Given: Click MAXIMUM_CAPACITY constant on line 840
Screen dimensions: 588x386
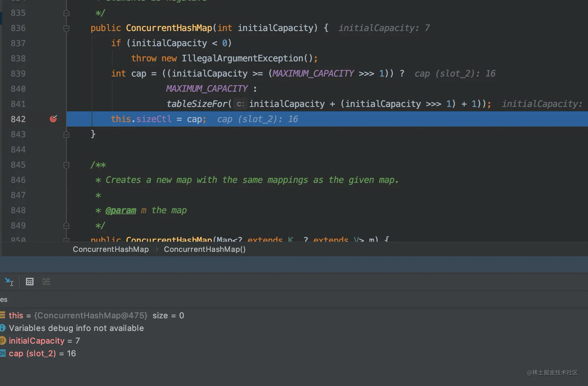Looking at the screenshot, I should [x=207, y=89].
